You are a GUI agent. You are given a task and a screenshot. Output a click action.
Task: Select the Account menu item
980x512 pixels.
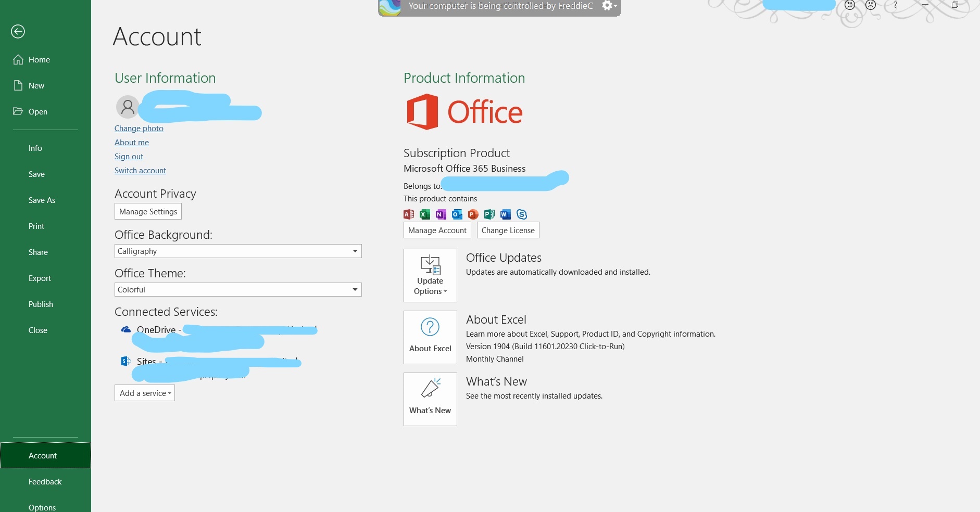coord(45,456)
